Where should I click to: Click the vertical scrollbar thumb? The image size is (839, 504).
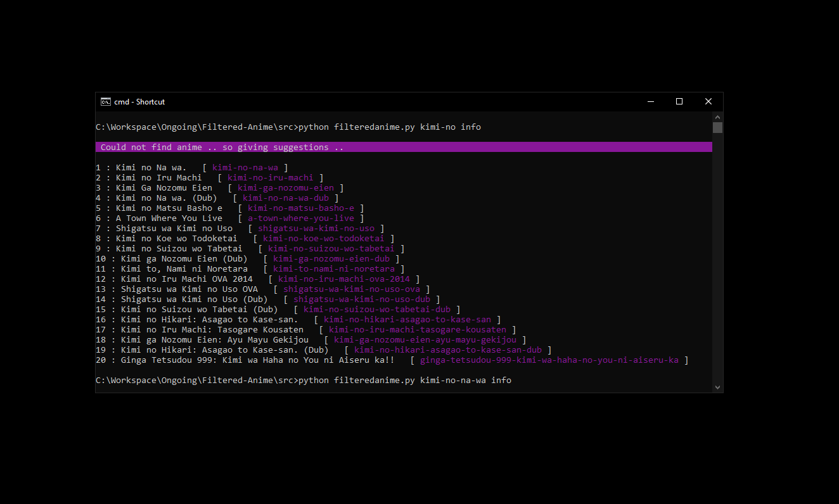(x=717, y=127)
